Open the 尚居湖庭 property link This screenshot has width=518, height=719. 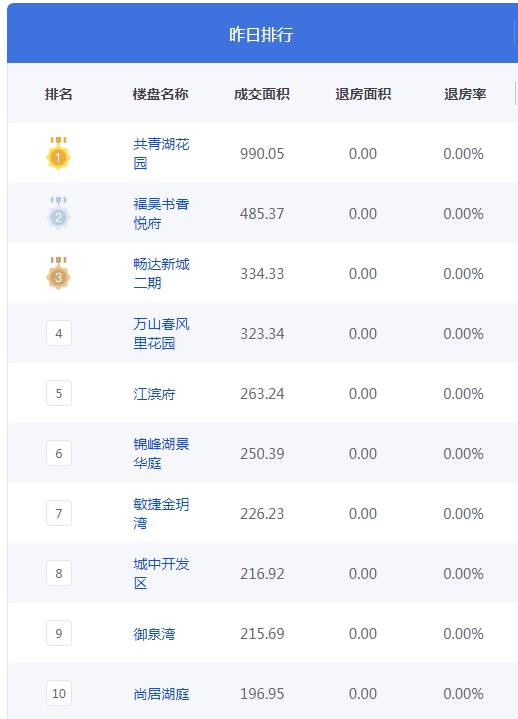click(x=161, y=694)
